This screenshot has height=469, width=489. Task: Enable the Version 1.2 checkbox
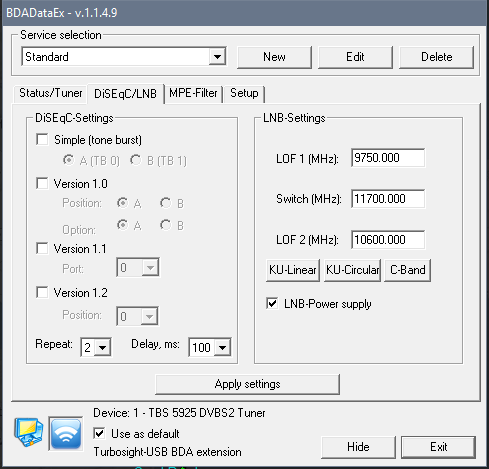tap(42, 292)
